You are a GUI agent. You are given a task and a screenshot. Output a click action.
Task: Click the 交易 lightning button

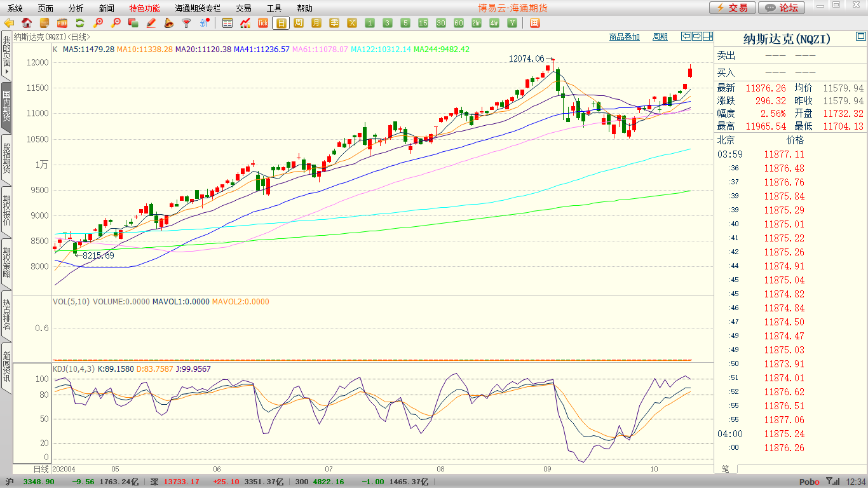tap(733, 8)
